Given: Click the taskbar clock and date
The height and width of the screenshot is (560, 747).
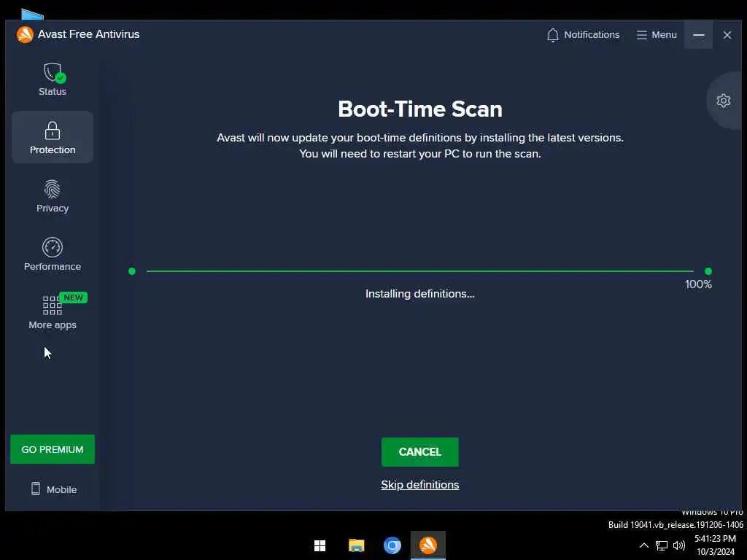Looking at the screenshot, I should (x=715, y=545).
